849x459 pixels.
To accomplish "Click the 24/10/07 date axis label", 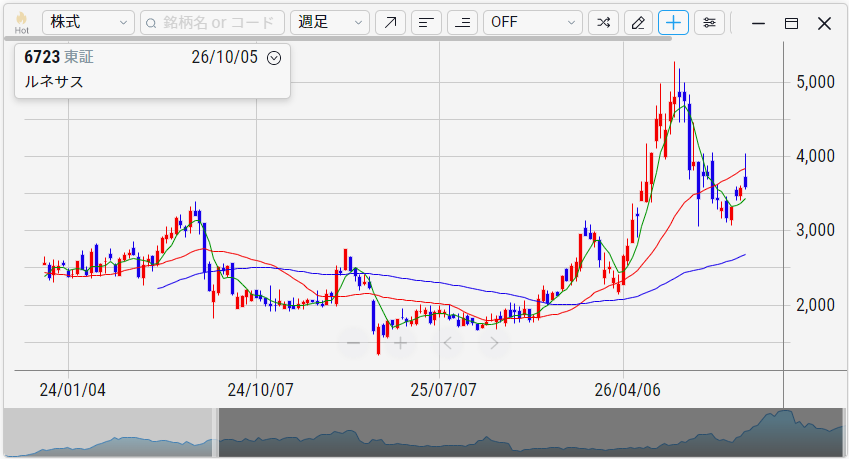I will coord(260,390).
